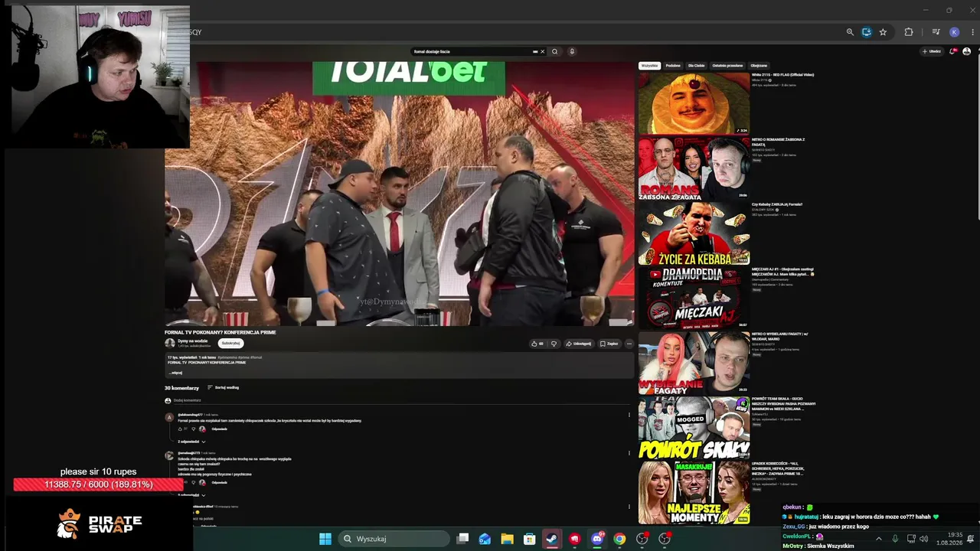The width and height of the screenshot is (980, 551).
Task: Open the 'Powrót Skały' video thumbnail
Action: 694,428
